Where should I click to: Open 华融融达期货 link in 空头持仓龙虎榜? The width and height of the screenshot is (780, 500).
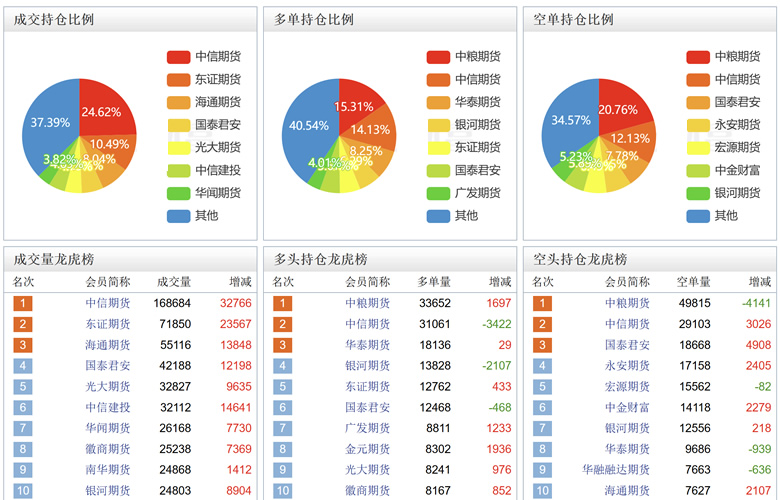(x=616, y=470)
